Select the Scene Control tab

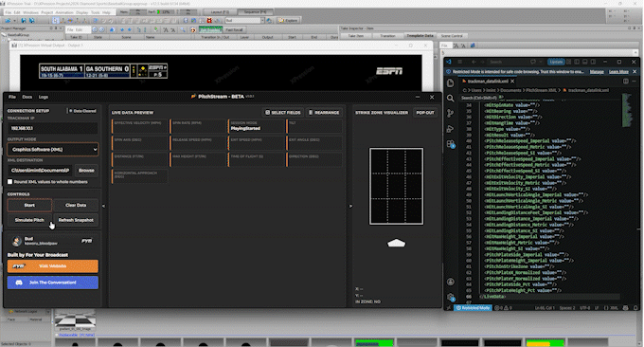[x=452, y=36]
